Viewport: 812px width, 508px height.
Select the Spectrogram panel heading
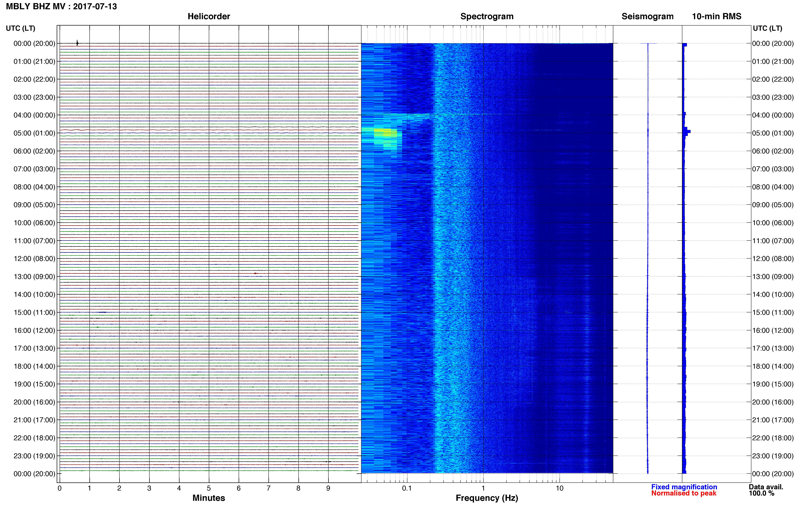487,16
